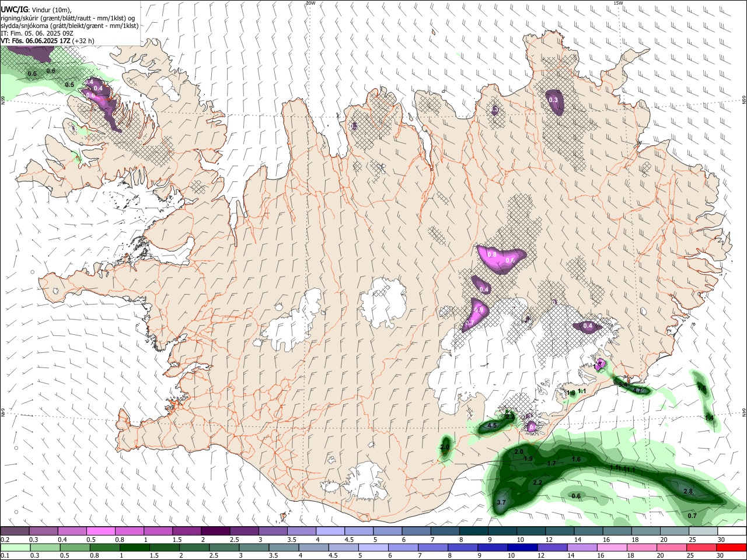Image resolution: width=747 pixels, height=560 pixels.
Task: Click the bright pink 0.5 swatch in upper legend
Action: (100, 531)
